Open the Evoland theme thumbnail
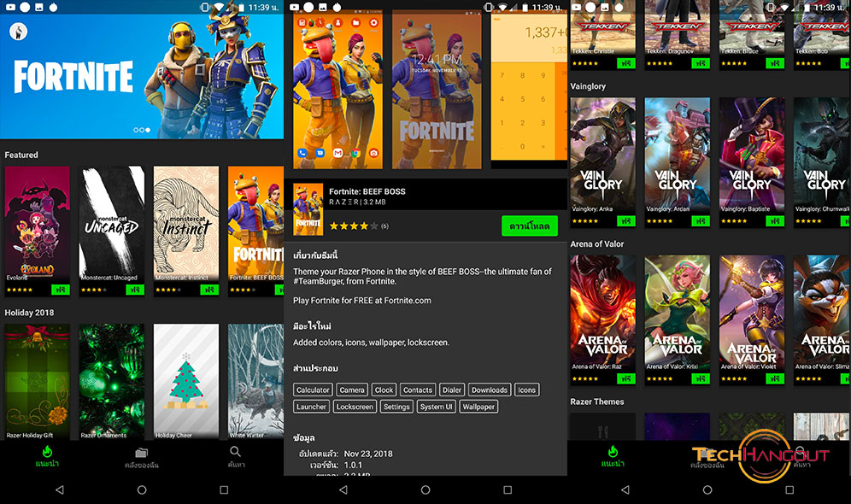Screen dimensions: 851x504 point(38,224)
